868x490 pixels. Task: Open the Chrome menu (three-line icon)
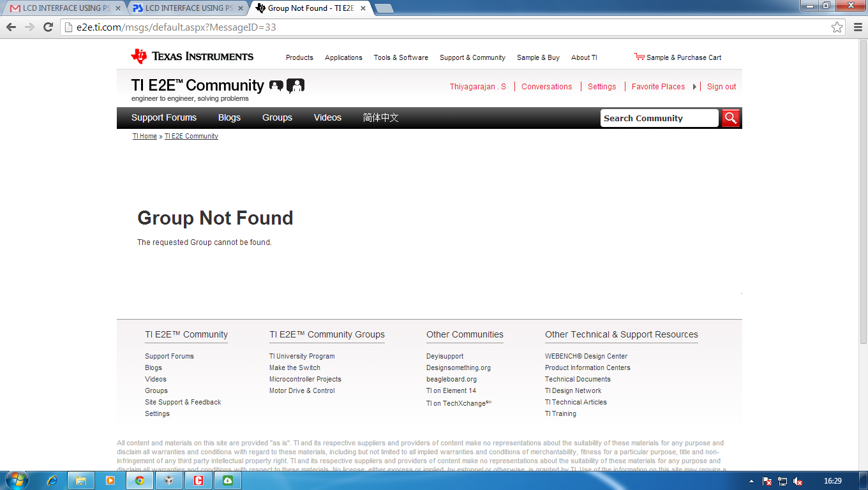click(857, 27)
